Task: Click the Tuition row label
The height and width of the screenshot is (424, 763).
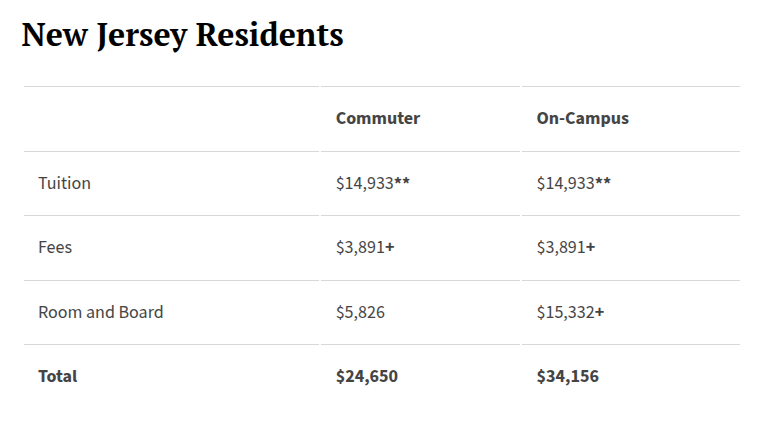Action: 64,183
